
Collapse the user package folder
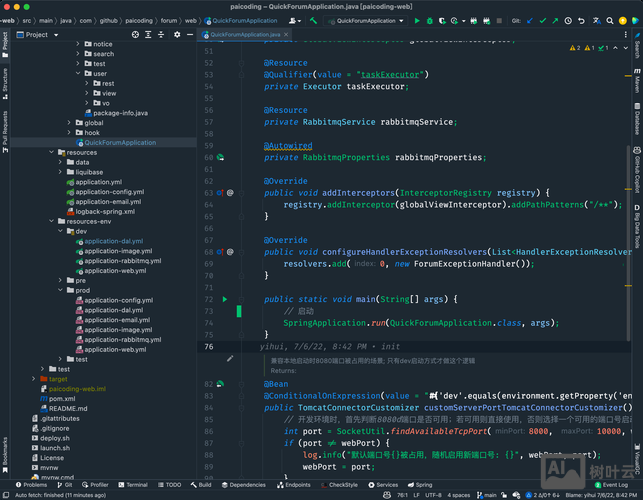click(77, 73)
